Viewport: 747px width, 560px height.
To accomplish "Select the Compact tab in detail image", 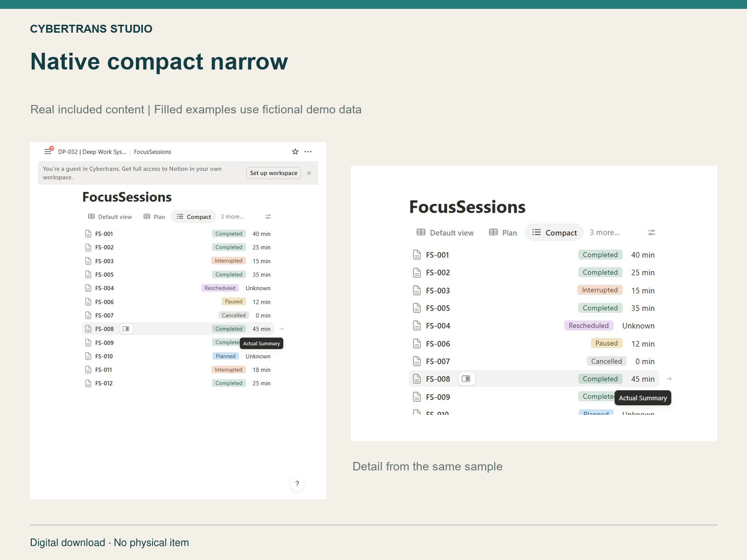I will click(554, 232).
